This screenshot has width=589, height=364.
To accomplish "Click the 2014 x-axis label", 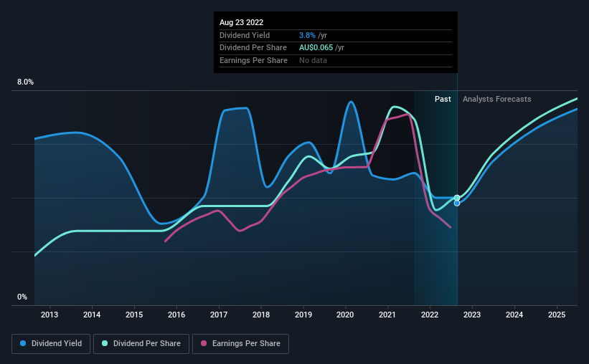I will tap(92, 315).
